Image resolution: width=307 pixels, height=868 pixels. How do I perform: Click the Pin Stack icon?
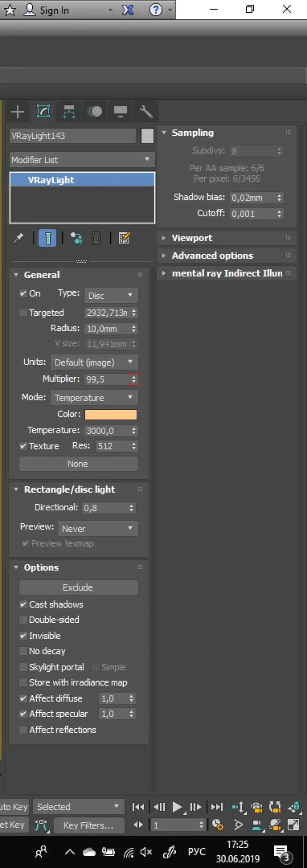[18, 238]
